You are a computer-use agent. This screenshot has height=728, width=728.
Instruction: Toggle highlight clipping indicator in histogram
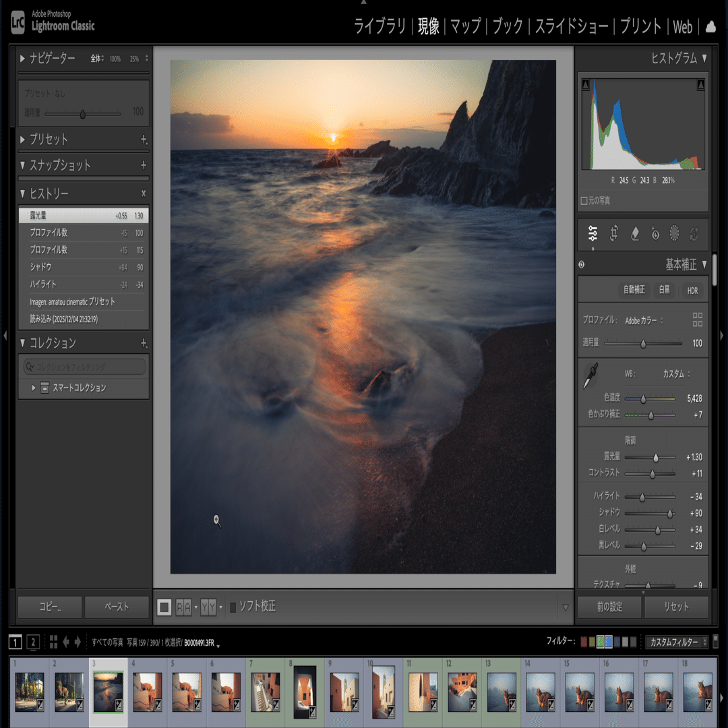[x=700, y=85]
